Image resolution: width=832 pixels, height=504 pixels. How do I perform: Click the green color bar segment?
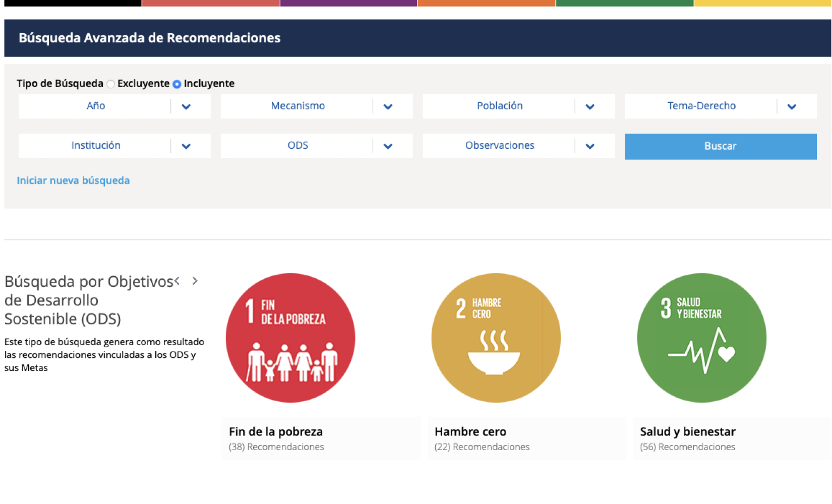625,3
